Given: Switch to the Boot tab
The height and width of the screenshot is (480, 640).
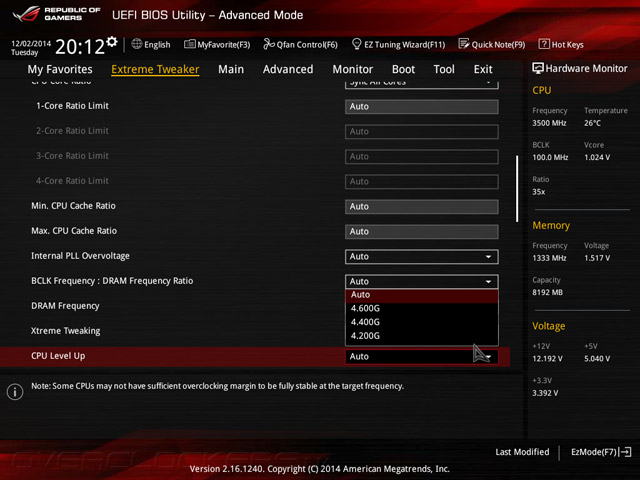Looking at the screenshot, I should point(403,69).
